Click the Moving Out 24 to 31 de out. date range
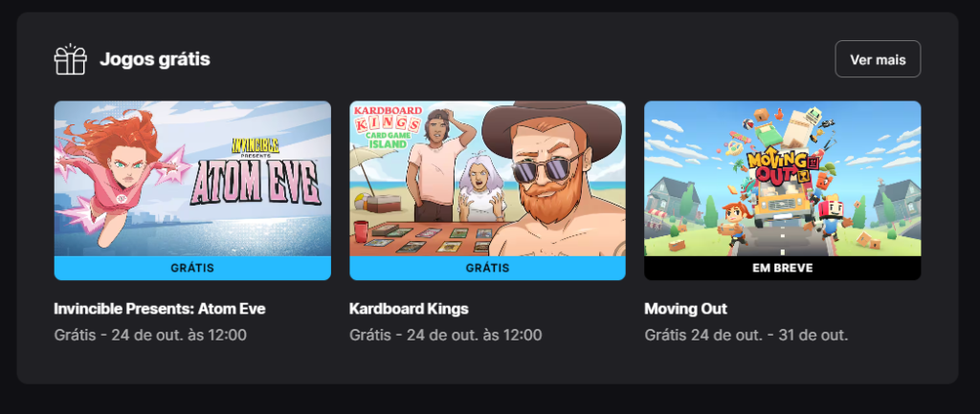Screen dimensions: 980x414 click(x=746, y=335)
